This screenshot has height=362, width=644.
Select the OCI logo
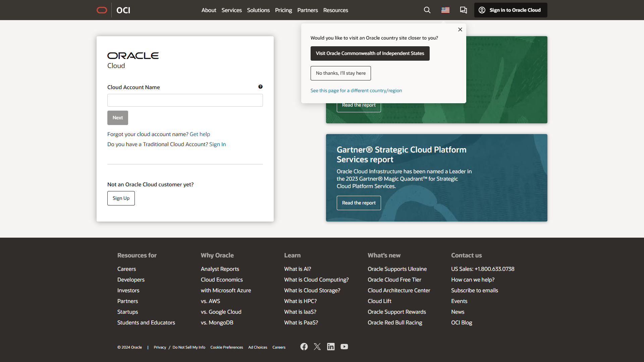point(123,10)
